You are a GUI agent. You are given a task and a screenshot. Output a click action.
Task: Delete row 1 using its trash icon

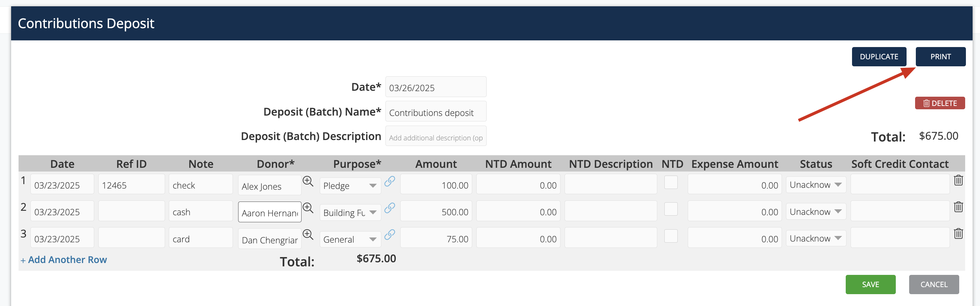click(958, 180)
